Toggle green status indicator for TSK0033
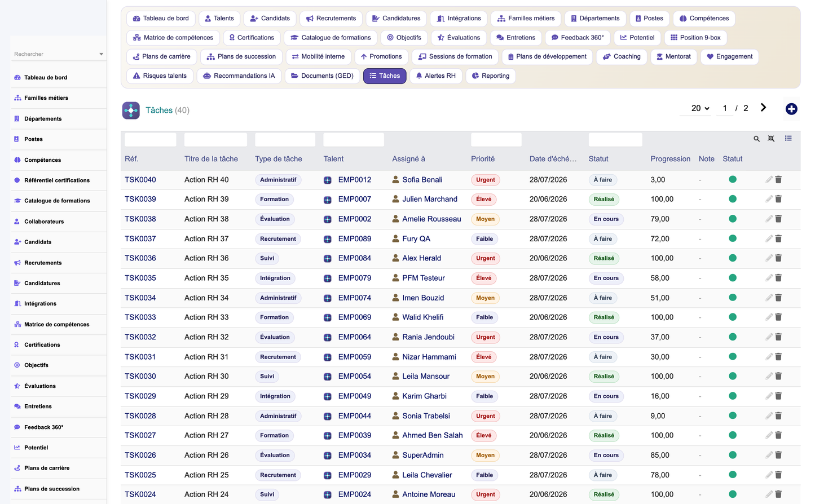 [x=733, y=317]
